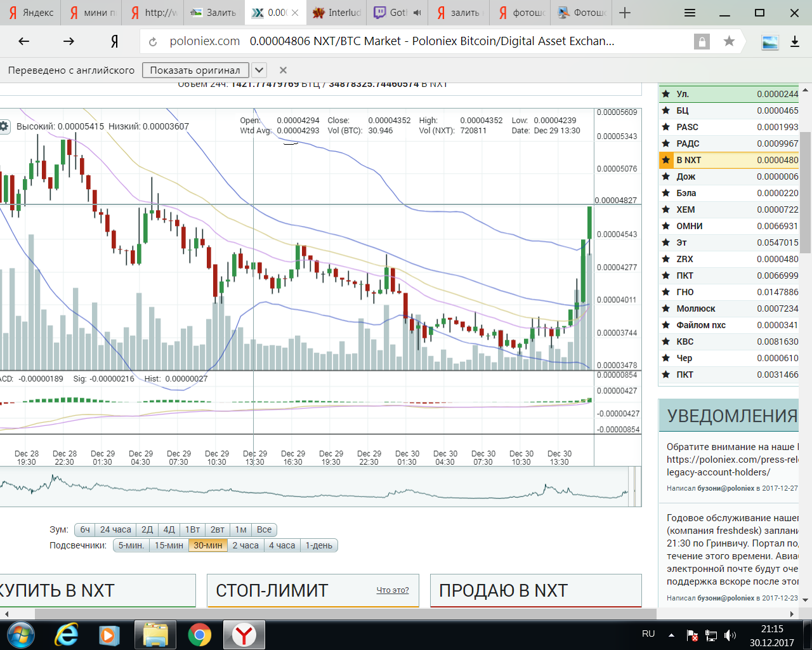Screen dimensions: 812x650
Task: Toggle the favorite star for the В NXT market
Action: coord(666,160)
